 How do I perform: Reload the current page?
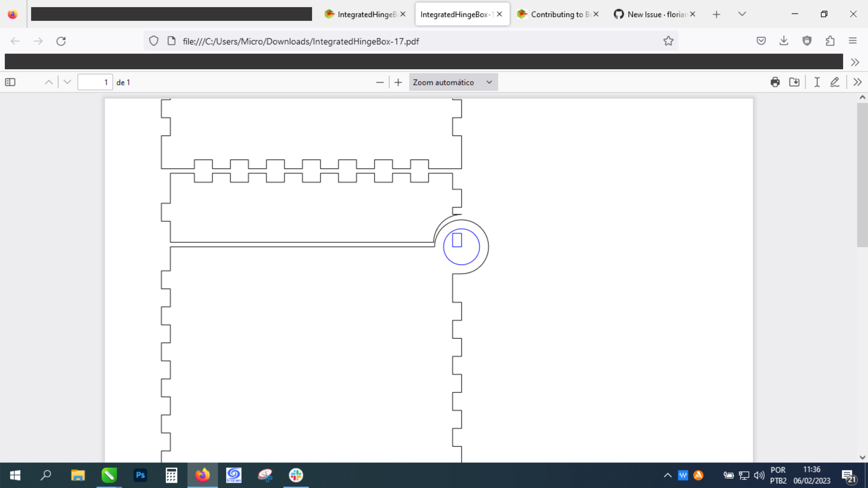tap(61, 41)
